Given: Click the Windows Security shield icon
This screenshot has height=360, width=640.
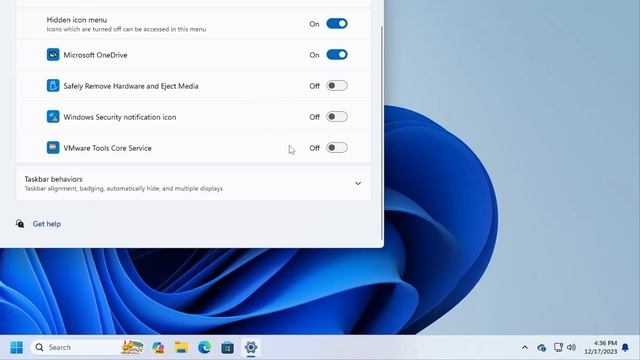Looking at the screenshot, I should [53, 117].
